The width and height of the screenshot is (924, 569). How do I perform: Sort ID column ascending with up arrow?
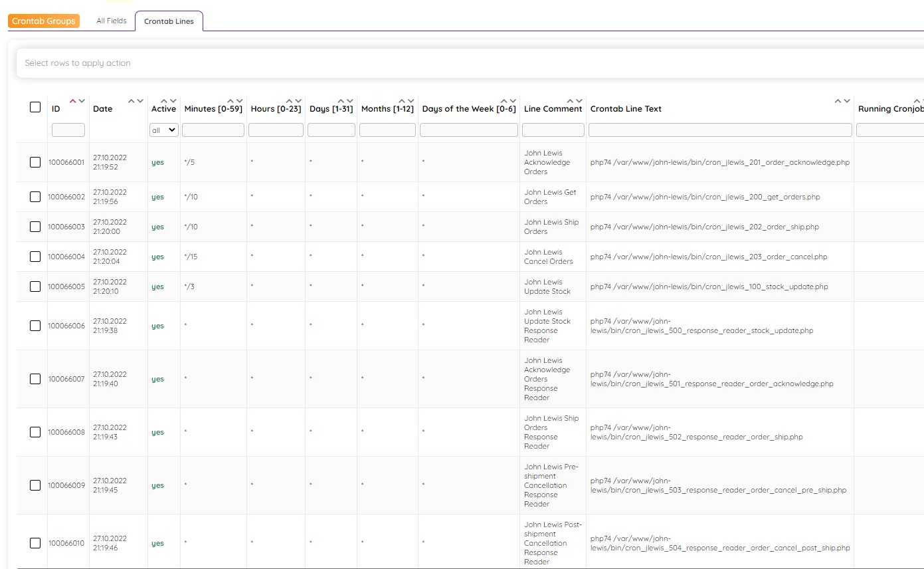tap(73, 101)
